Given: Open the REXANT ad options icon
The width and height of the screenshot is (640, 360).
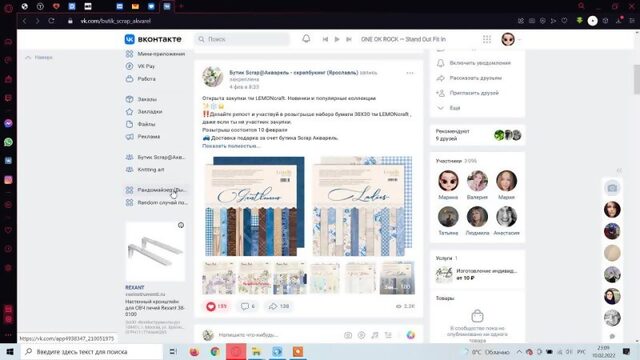Looking at the screenshot, I should tap(181, 225).
